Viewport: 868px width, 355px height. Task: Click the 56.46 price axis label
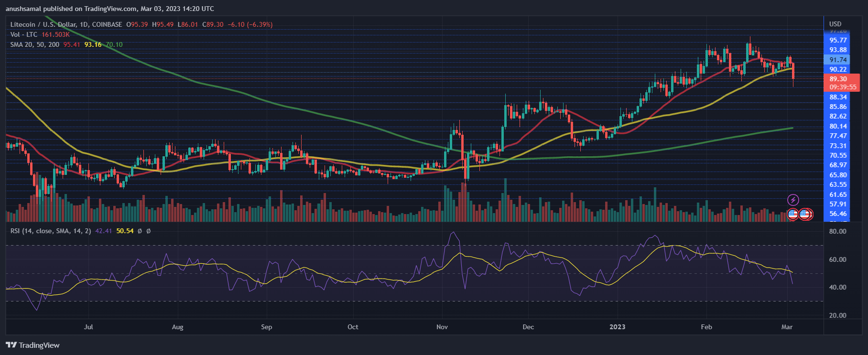click(x=838, y=214)
